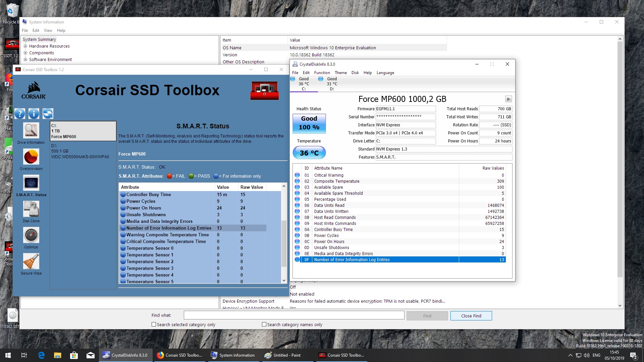This screenshot has height=362, width=644.
Task: Open Drive Information in Corsair sidebar
Action: 31,131
